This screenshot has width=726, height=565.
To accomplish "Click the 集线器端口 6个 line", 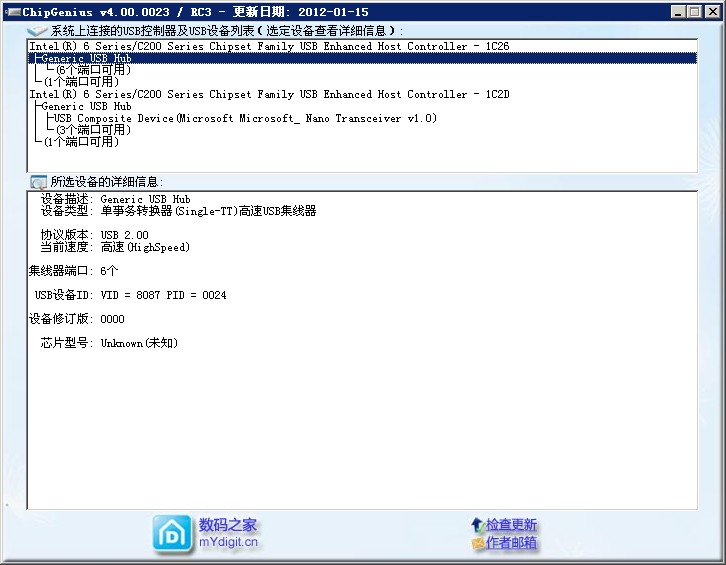I will 73,271.
